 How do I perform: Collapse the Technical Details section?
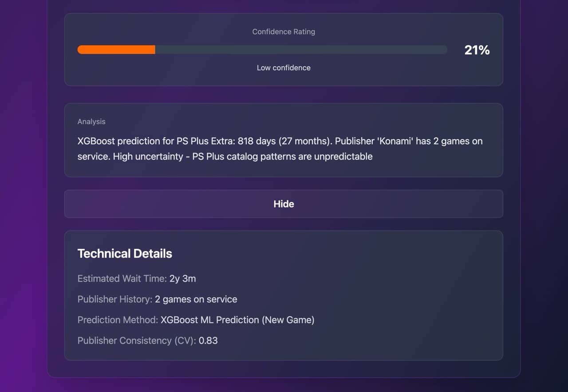(x=125, y=253)
